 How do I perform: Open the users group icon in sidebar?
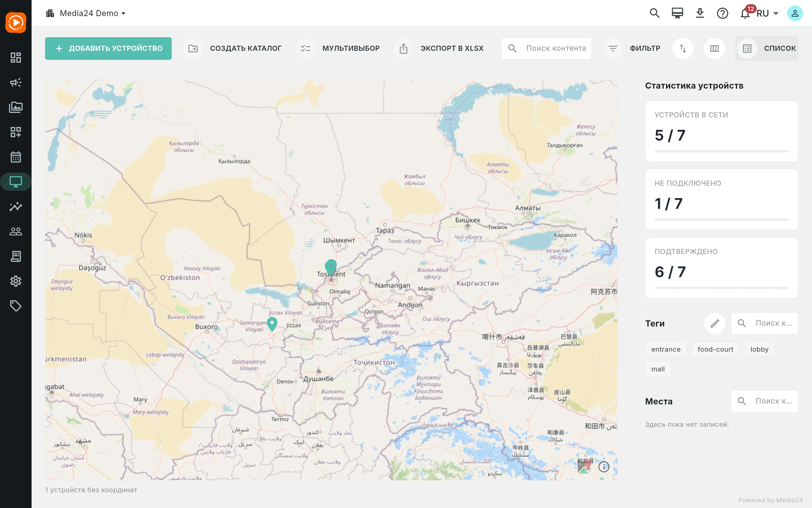click(x=16, y=231)
